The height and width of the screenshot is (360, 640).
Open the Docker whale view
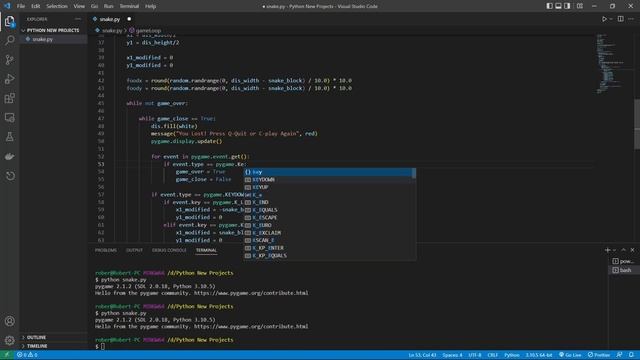pyautogui.click(x=10, y=156)
